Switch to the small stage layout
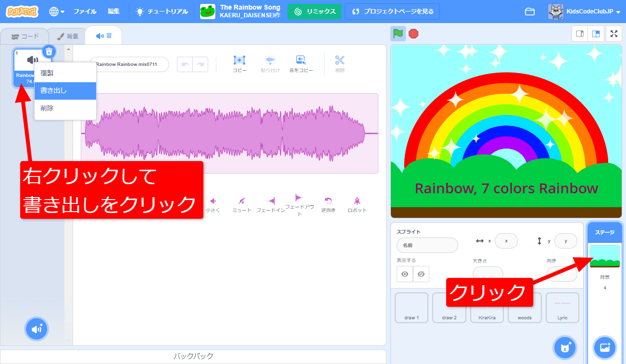 tap(580, 34)
